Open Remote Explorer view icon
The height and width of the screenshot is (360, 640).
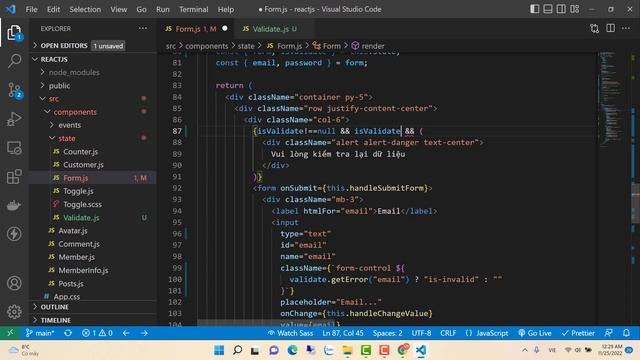pos(14,148)
